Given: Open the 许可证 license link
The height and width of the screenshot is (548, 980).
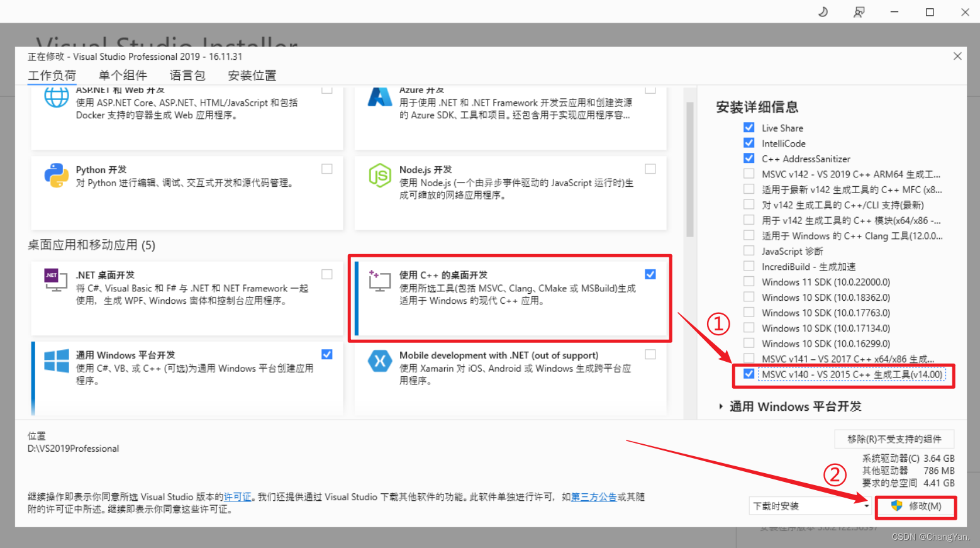Looking at the screenshot, I should [x=237, y=497].
